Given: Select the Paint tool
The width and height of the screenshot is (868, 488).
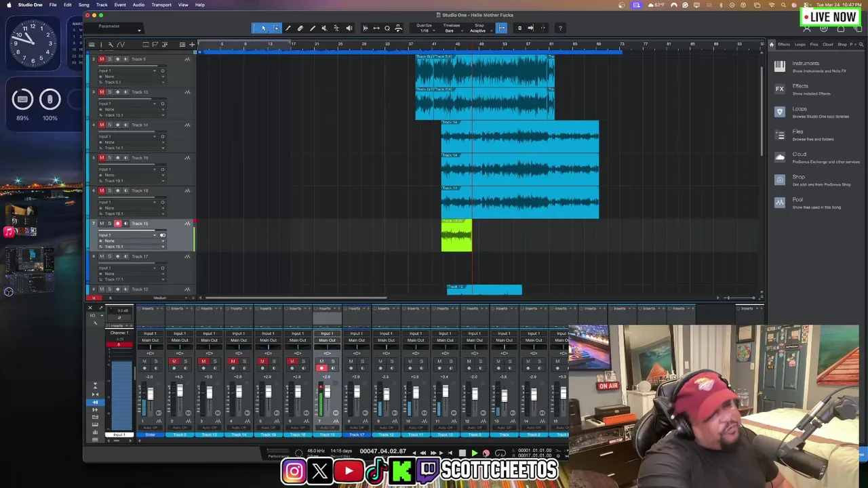Looking at the screenshot, I should [313, 28].
